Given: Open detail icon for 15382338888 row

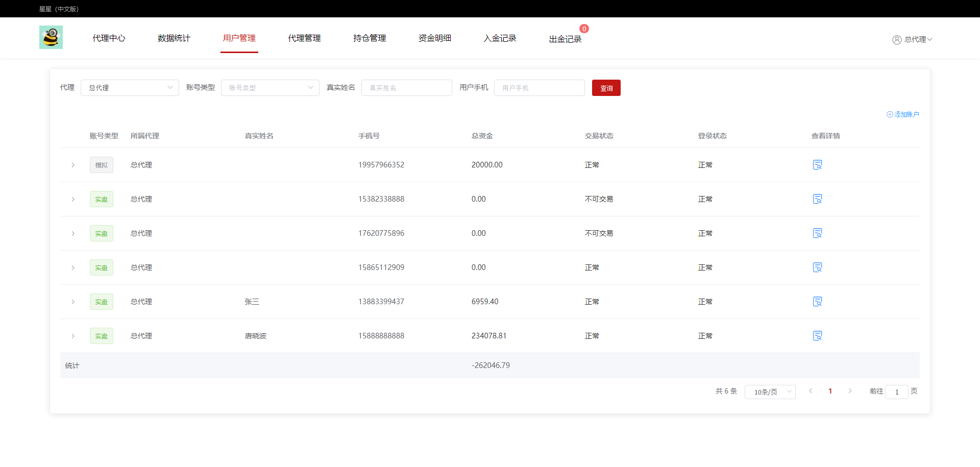Looking at the screenshot, I should [x=817, y=199].
